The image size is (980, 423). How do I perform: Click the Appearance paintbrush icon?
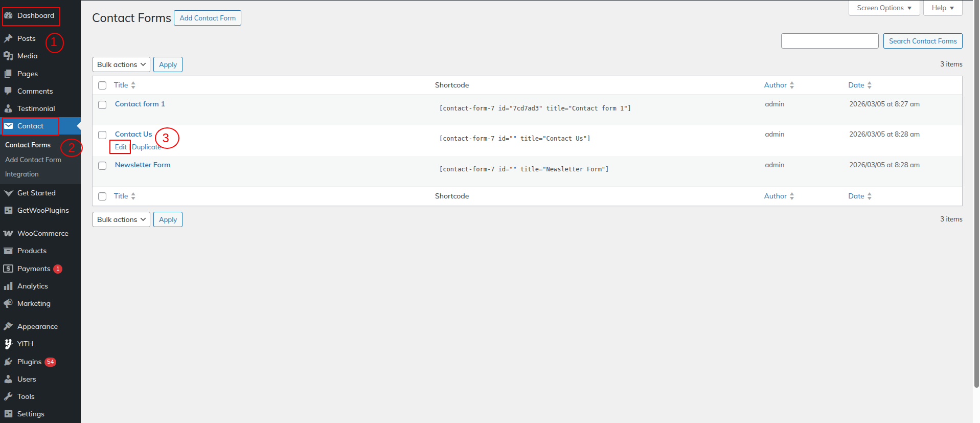click(x=8, y=326)
